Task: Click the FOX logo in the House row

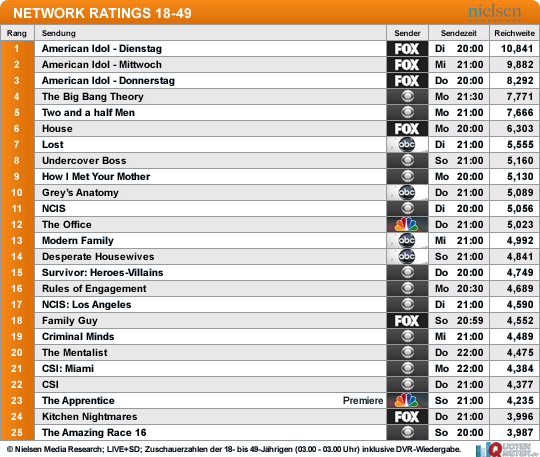Action: pos(407,128)
